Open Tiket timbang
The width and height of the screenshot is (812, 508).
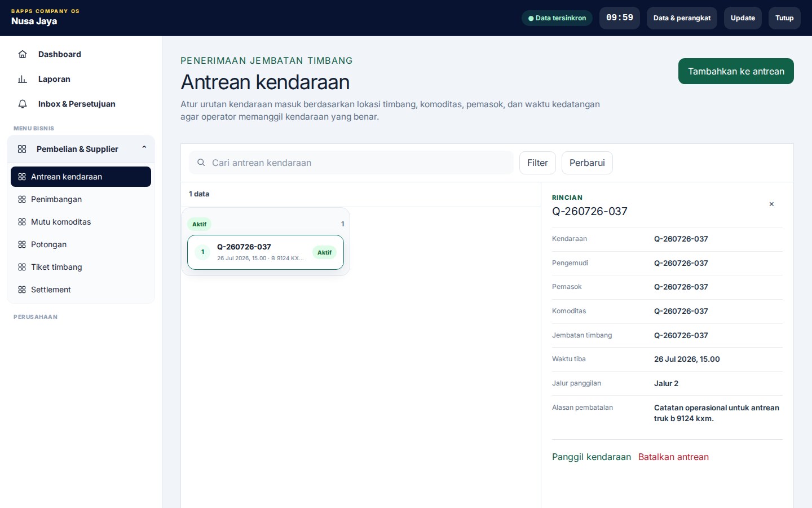coord(81,267)
